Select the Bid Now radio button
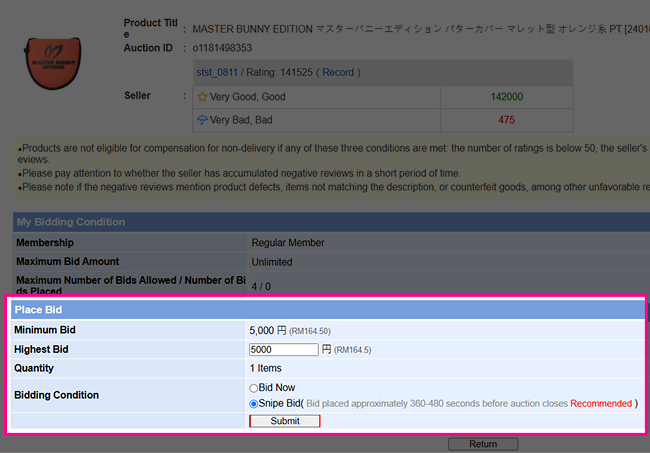 point(254,388)
